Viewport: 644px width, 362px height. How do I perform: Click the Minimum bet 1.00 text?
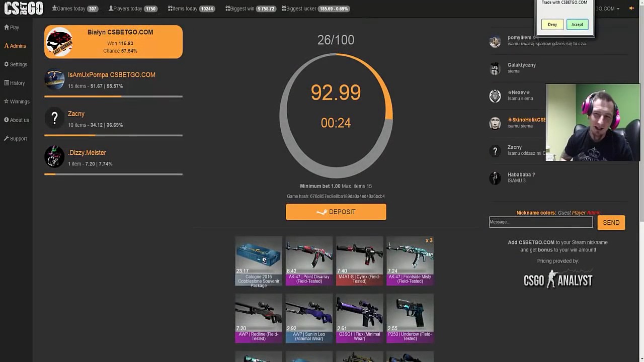[x=320, y=187]
